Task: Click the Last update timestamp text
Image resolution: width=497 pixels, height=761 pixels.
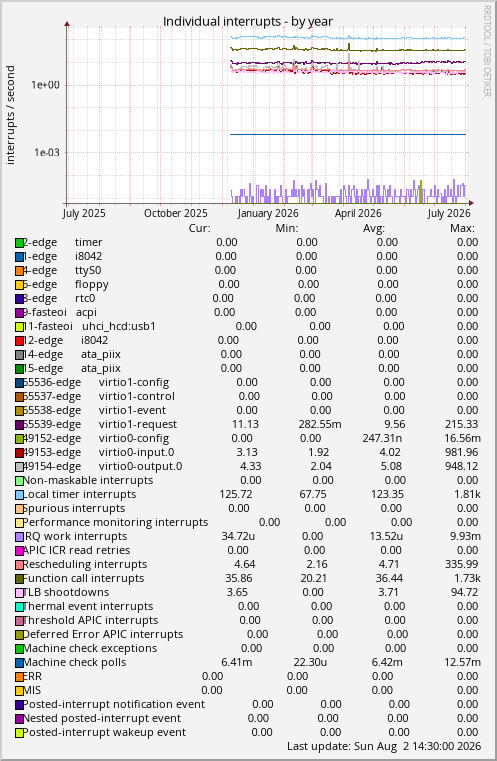Action: pyautogui.click(x=384, y=746)
